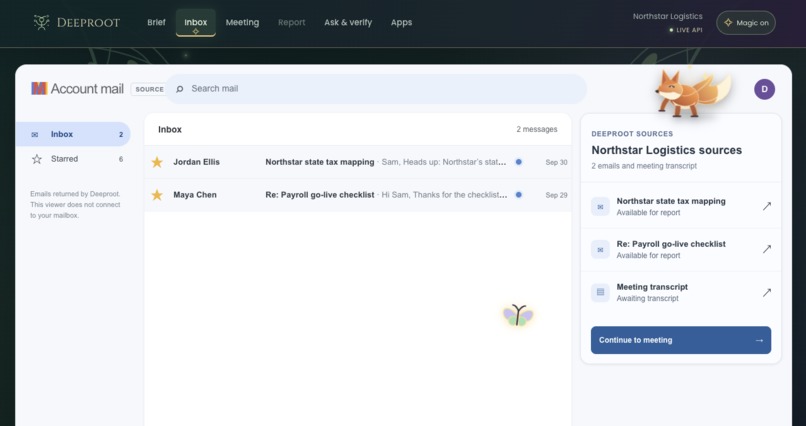Click the Sep 30 date

click(x=556, y=162)
